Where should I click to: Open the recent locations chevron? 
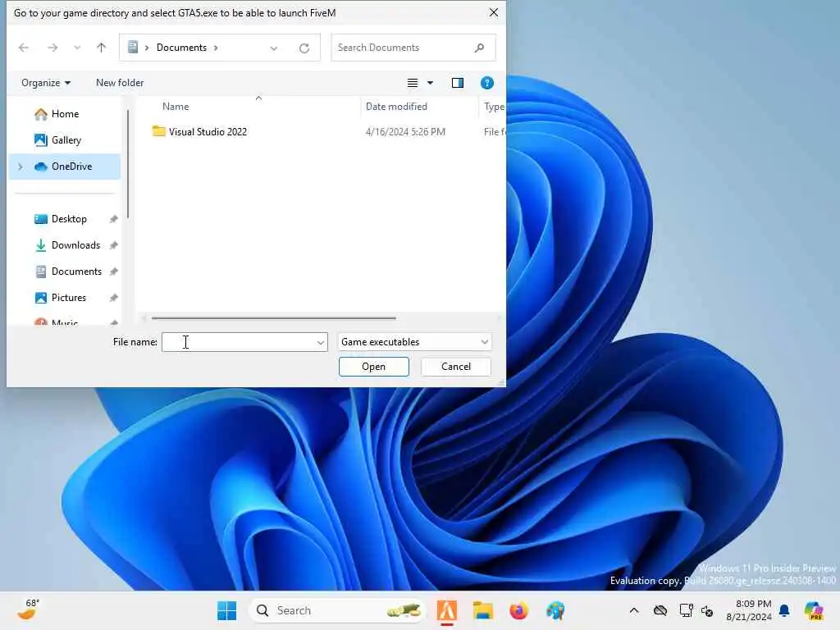click(x=77, y=48)
